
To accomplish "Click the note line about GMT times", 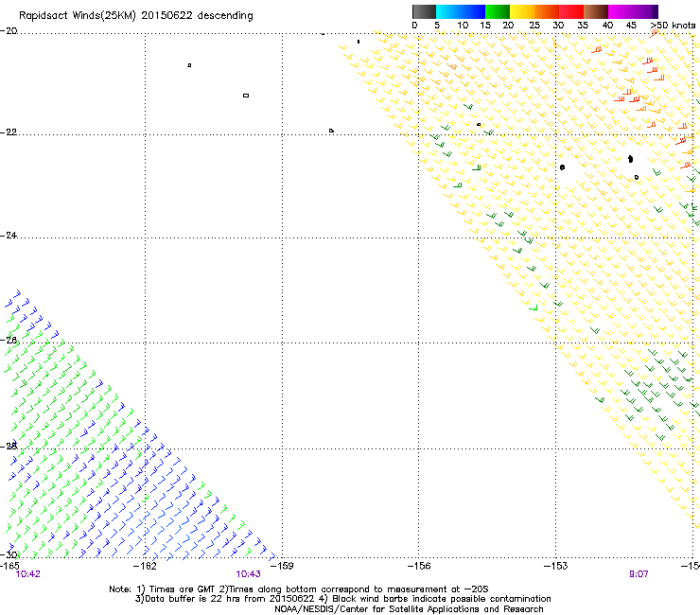I will point(299,589).
